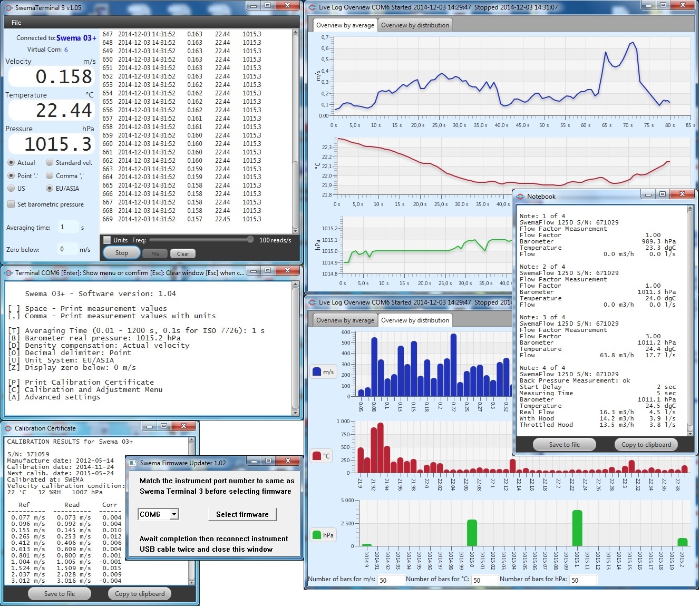The image size is (700, 607).
Task: Select the Standard vel. radio button
Action: point(50,163)
